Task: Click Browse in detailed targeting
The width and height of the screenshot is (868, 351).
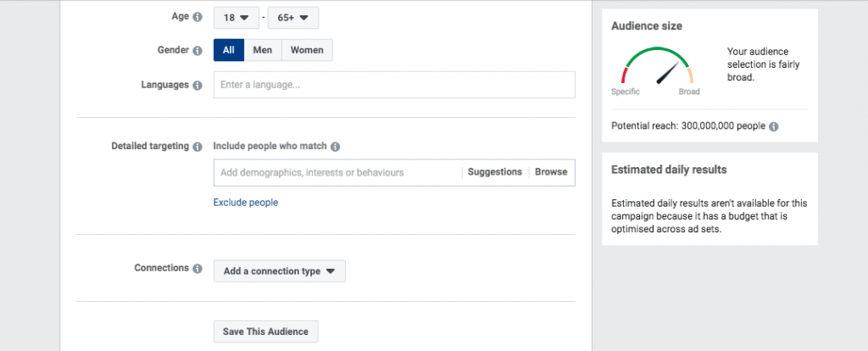Action: click(x=551, y=172)
